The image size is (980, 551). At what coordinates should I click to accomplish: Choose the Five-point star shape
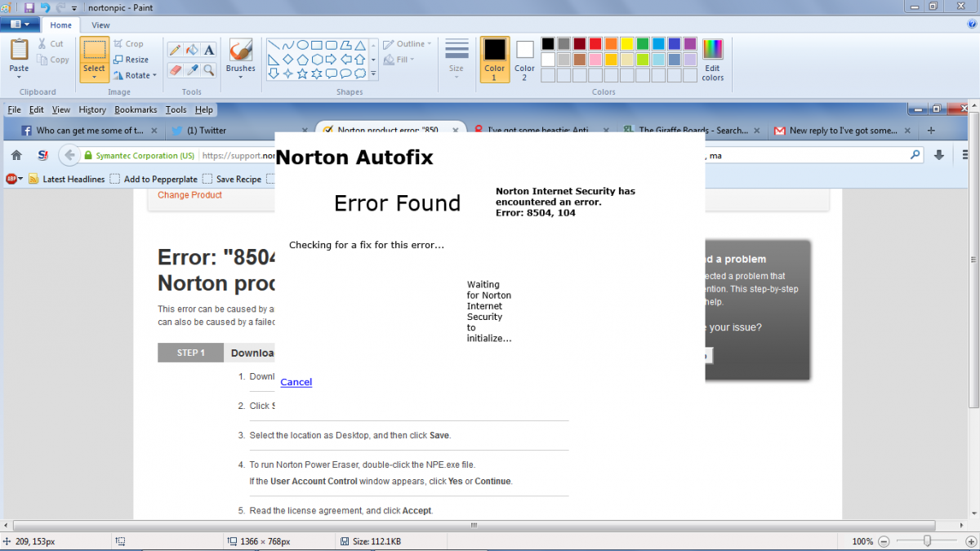[302, 73]
